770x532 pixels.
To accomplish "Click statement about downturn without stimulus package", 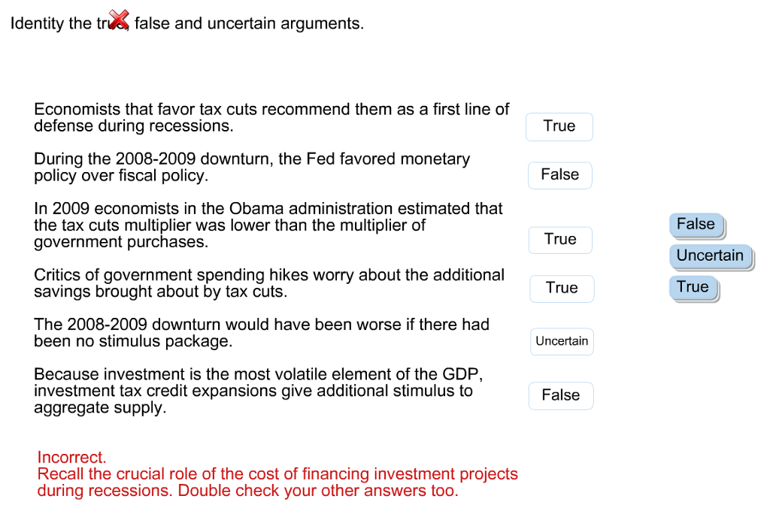I will (262, 333).
